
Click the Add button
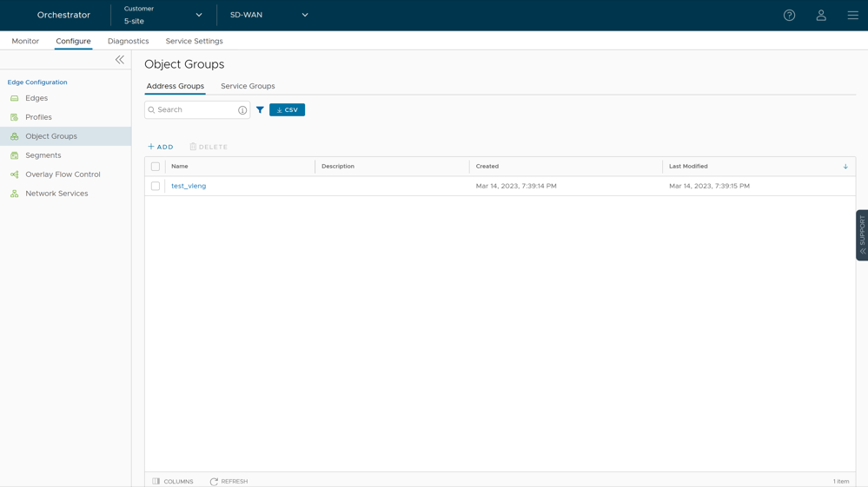161,147
